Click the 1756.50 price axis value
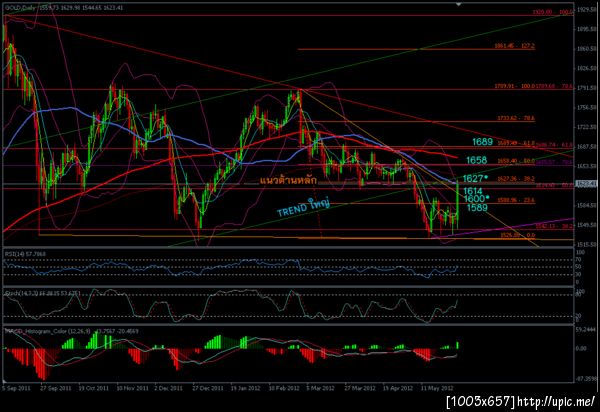 click(x=588, y=107)
